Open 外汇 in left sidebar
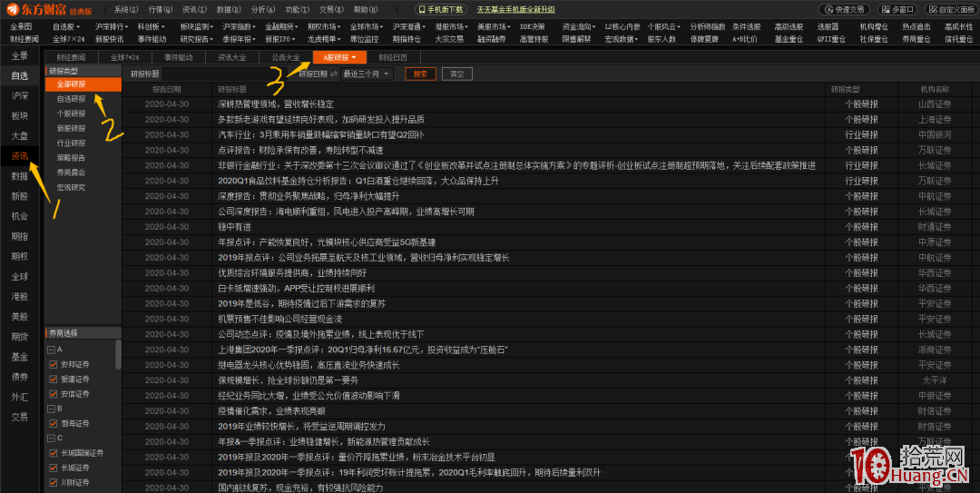 [x=19, y=397]
